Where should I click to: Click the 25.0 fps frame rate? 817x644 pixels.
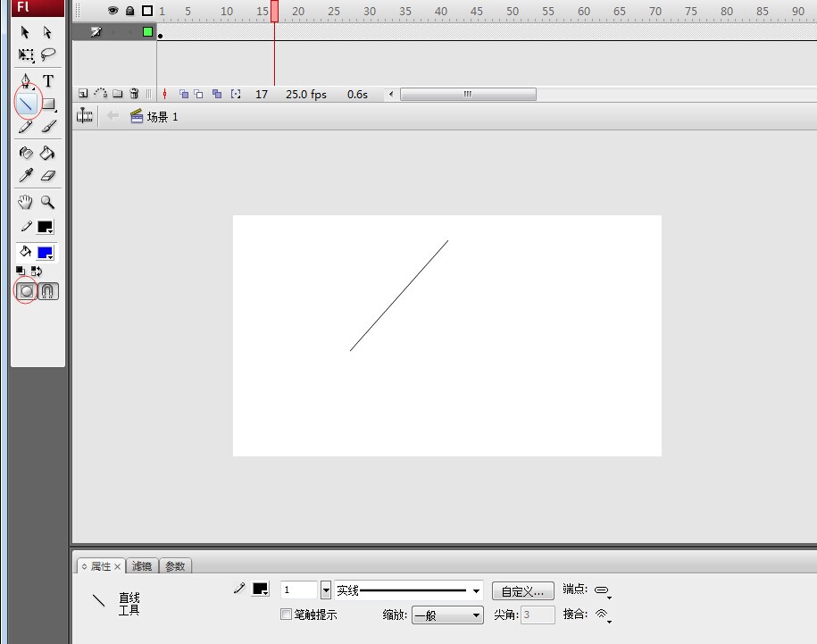[x=306, y=95]
